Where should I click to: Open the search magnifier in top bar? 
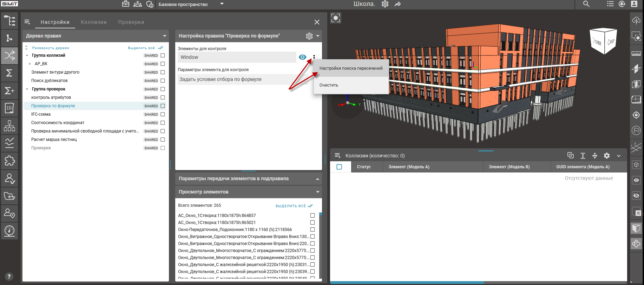pos(586,4)
